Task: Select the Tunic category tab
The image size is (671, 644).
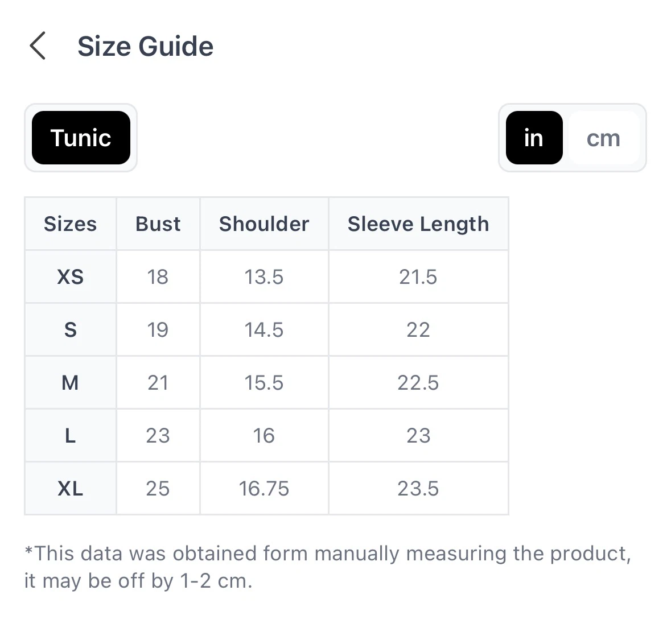Action: (81, 138)
